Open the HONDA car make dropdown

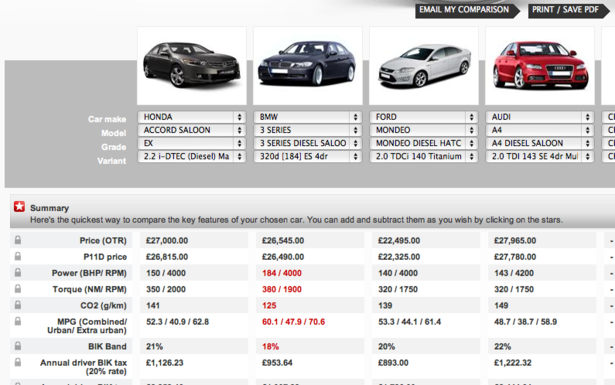pos(191,117)
